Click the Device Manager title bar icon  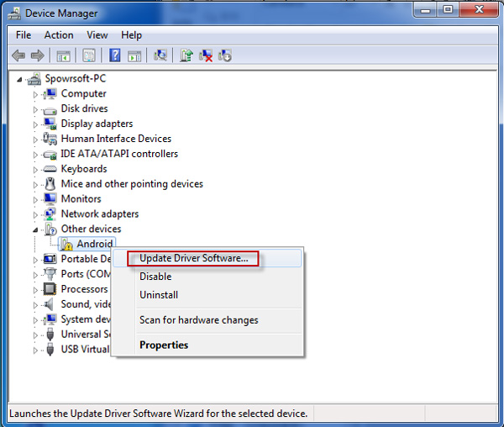[x=14, y=13]
